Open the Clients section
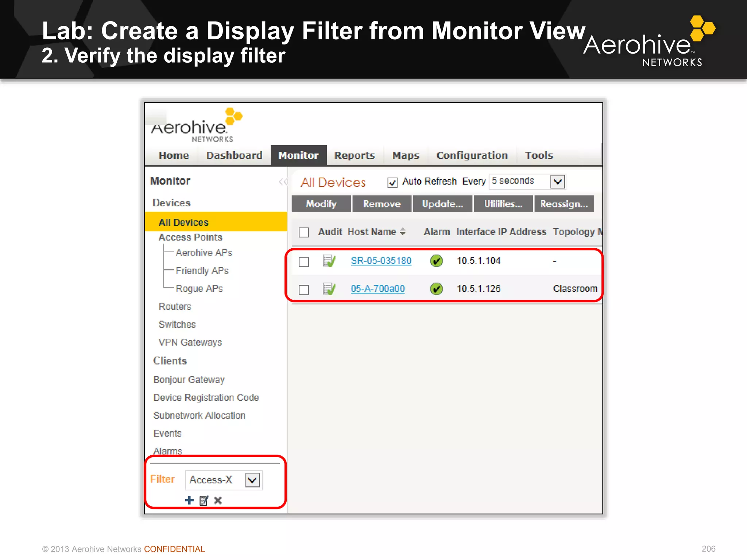Screen dimensions: 747x560 (170, 361)
